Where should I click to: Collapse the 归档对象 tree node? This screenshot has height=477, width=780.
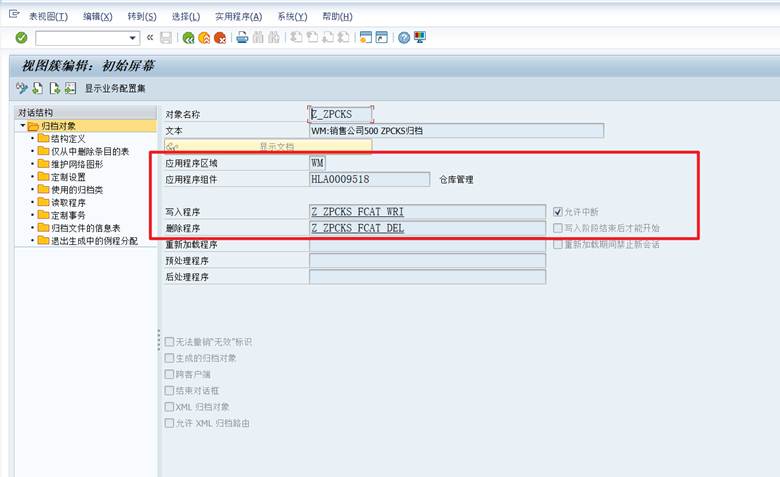(x=22, y=126)
